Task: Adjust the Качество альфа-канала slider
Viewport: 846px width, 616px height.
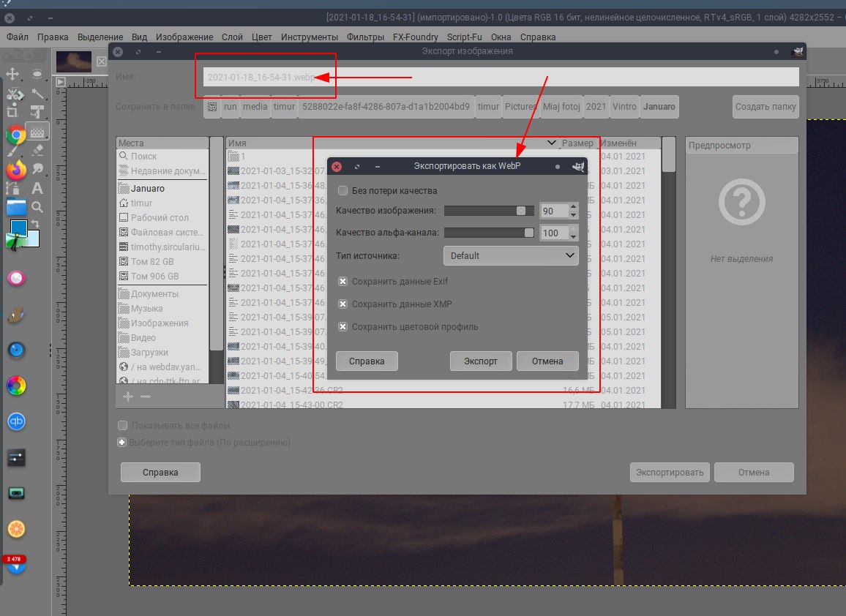Action: coord(489,233)
